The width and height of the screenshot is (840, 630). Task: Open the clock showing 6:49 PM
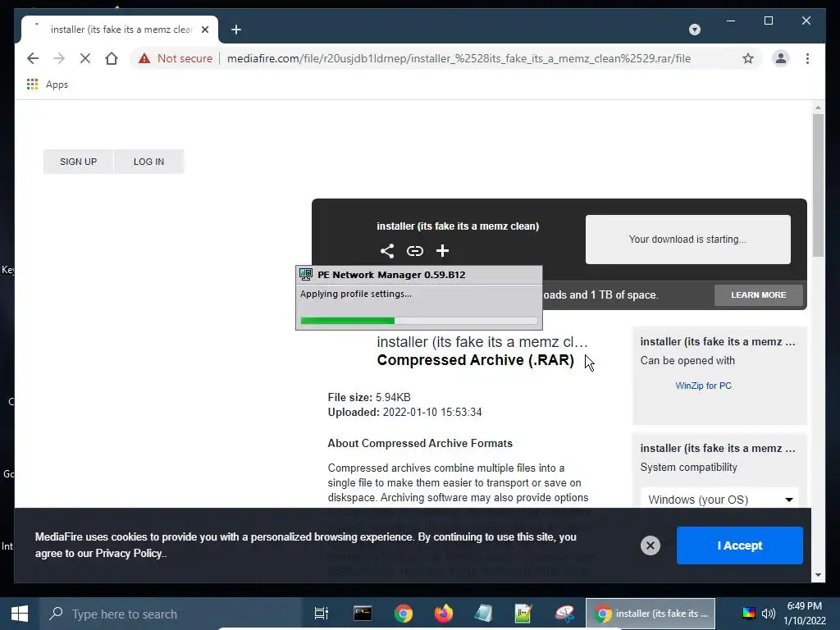click(804, 614)
